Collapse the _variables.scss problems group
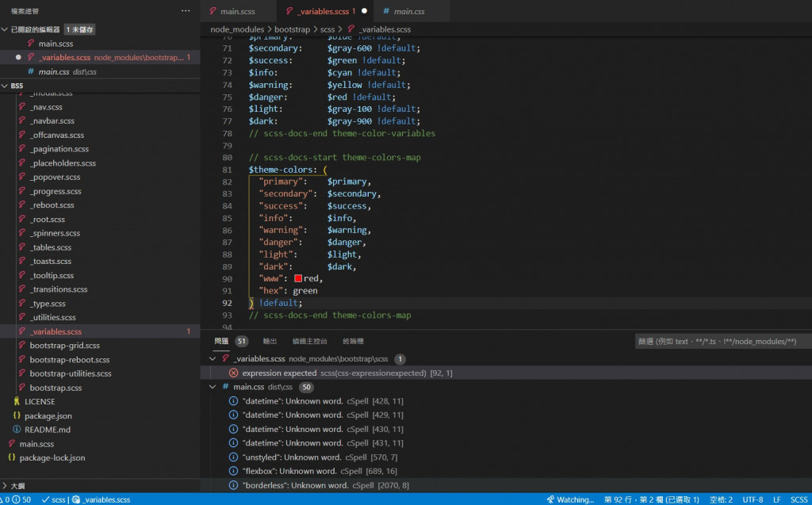This screenshot has height=505, width=812. 213,358
